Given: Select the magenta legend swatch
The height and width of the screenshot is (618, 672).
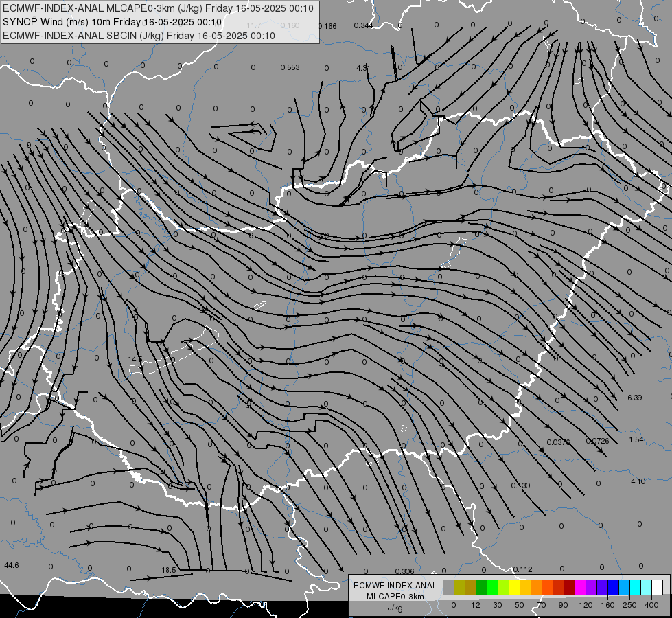Looking at the screenshot, I should [x=581, y=587].
